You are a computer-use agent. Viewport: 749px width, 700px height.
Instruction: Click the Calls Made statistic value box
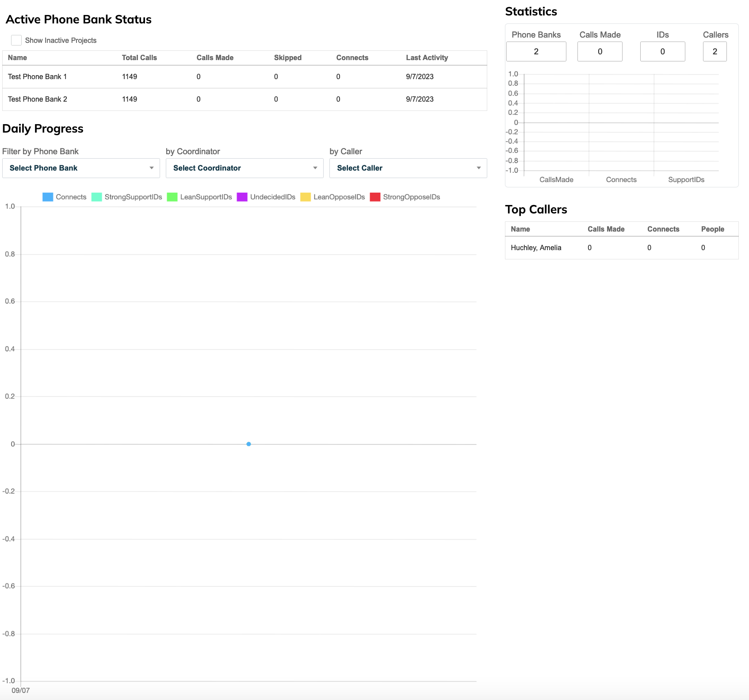pos(600,51)
